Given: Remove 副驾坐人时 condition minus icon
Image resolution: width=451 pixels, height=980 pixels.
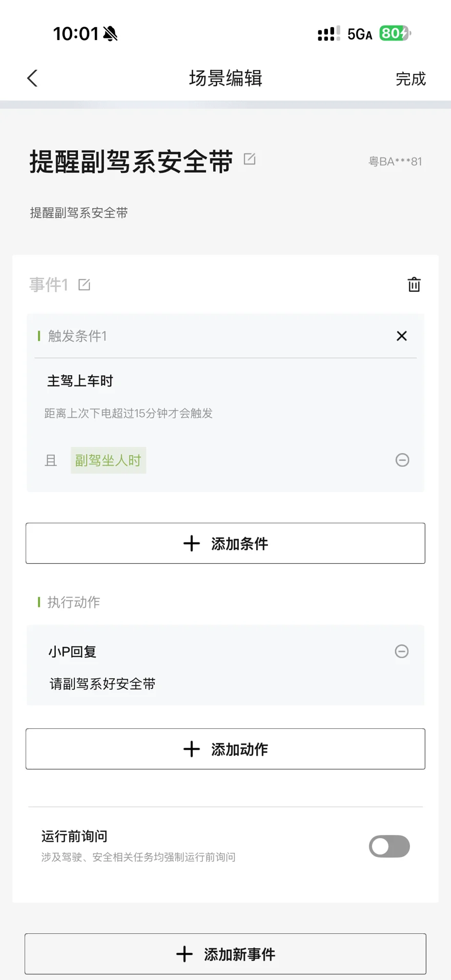Looking at the screenshot, I should click(x=402, y=460).
